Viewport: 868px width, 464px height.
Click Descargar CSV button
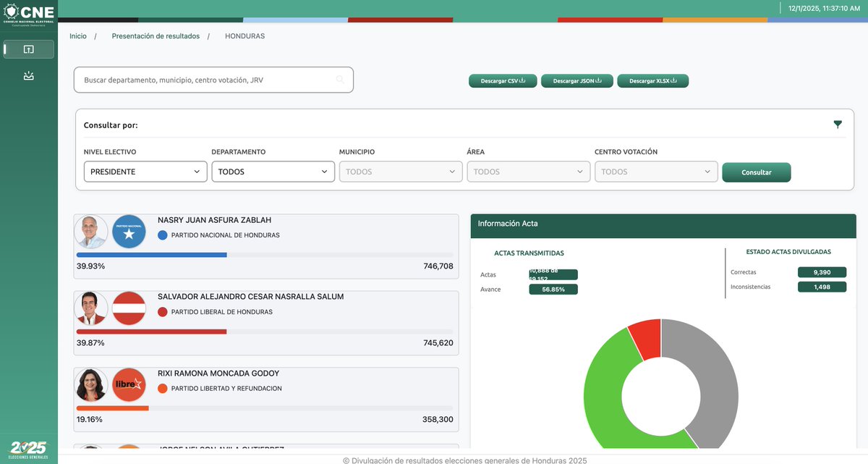point(503,81)
